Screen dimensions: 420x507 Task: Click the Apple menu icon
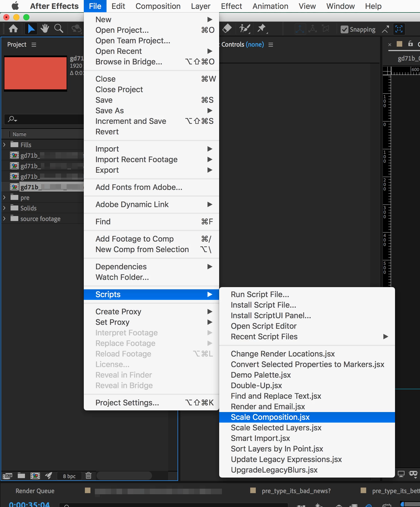click(x=16, y=6)
